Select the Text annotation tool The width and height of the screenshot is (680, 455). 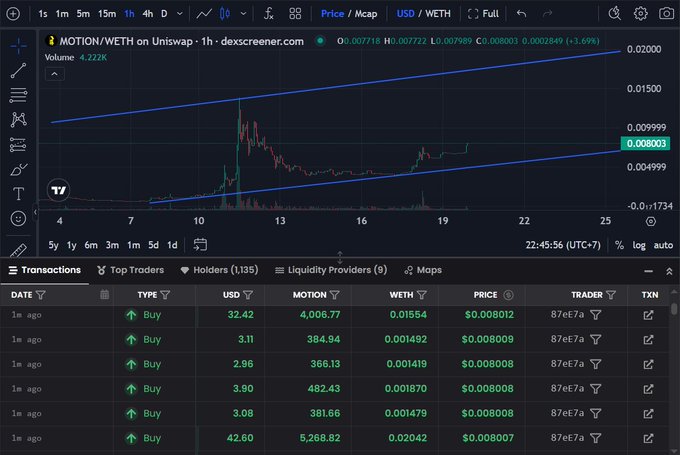pos(18,193)
